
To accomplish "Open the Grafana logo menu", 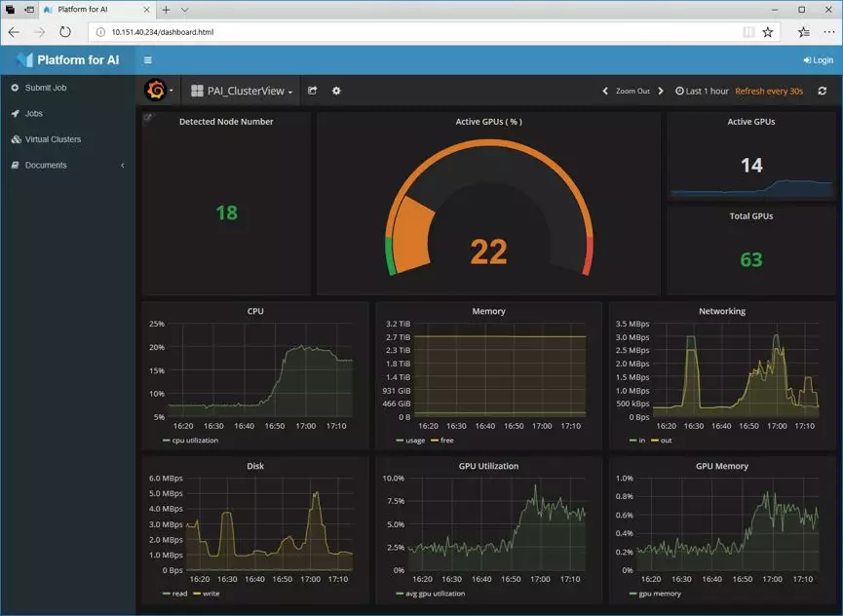I will point(156,91).
